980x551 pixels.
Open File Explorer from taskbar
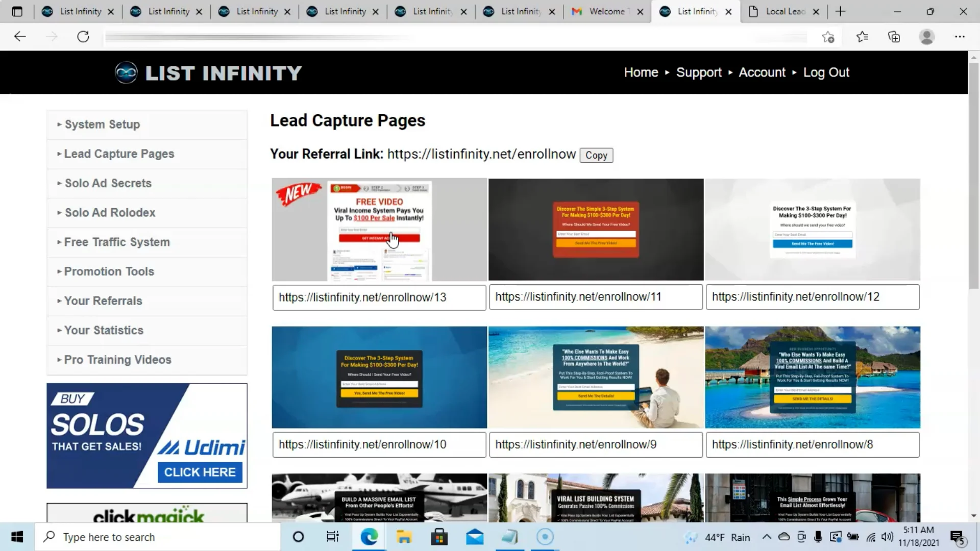pos(404,537)
